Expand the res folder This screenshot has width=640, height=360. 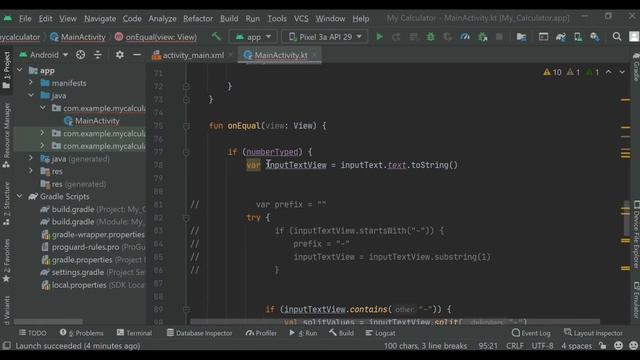click(31, 171)
